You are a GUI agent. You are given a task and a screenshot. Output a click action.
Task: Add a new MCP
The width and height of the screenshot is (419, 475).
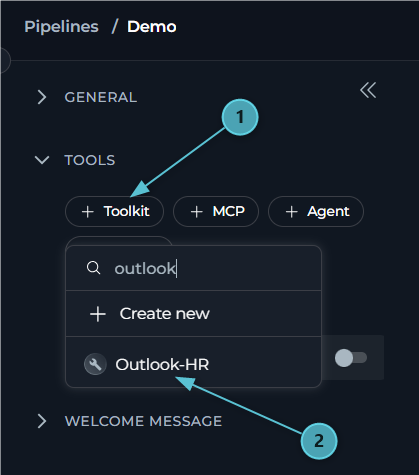pyautogui.click(x=216, y=211)
